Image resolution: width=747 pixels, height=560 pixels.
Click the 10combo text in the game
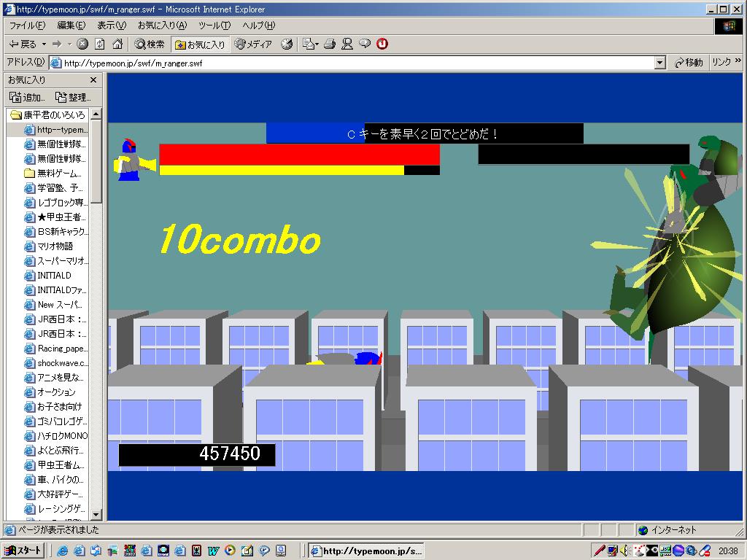[239, 239]
